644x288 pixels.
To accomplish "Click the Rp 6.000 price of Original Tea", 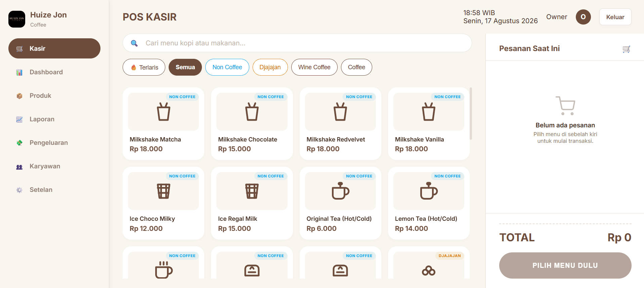I will click(321, 229).
